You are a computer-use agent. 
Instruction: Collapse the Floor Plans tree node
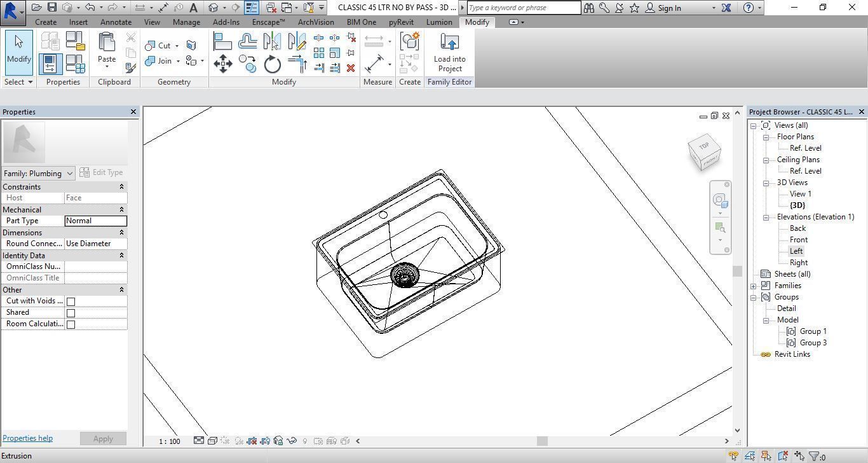(766, 137)
